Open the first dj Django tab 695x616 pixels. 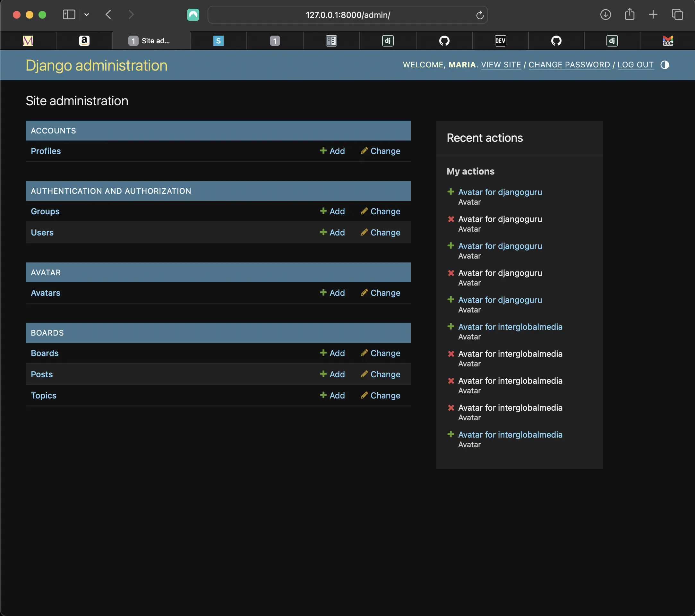pyautogui.click(x=388, y=41)
